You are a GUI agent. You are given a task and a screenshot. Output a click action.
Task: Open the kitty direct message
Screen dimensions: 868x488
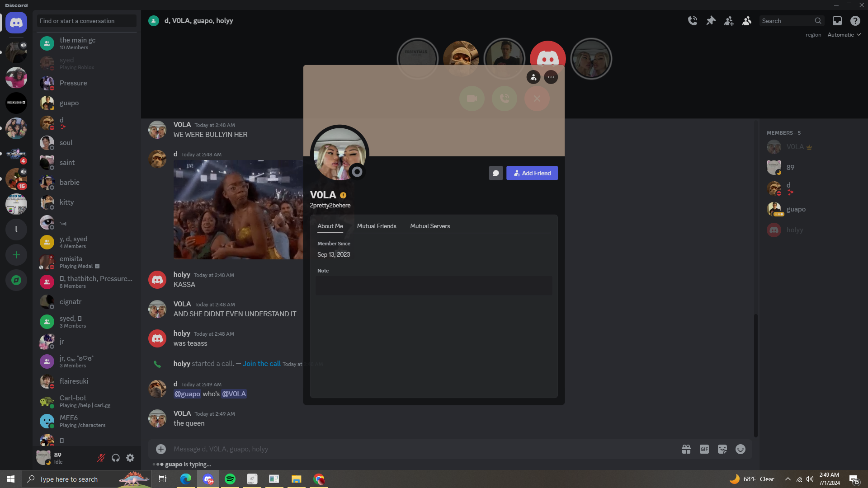coord(87,202)
